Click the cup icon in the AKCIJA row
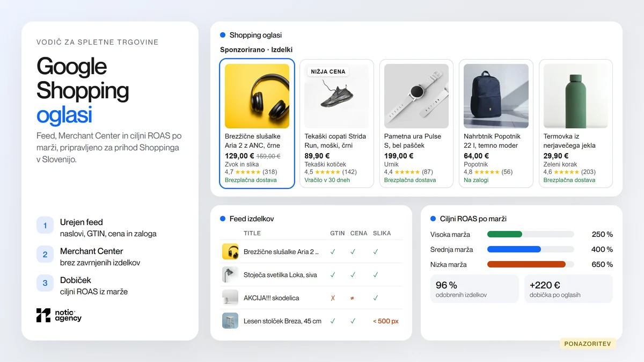Screen dimensions: 644x362 230,298
